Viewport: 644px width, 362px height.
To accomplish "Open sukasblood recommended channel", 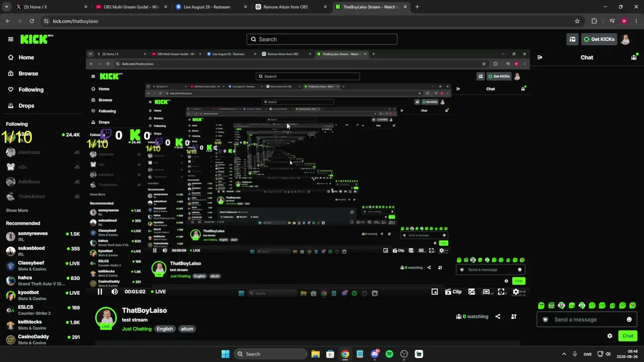I will [x=43, y=251].
